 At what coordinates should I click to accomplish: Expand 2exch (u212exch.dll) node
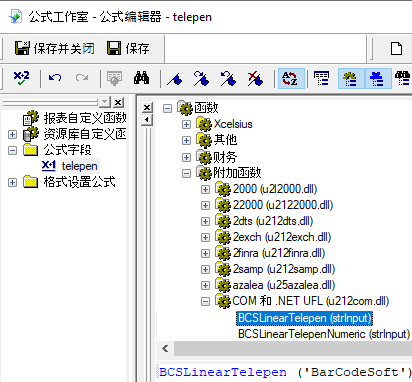(x=205, y=237)
